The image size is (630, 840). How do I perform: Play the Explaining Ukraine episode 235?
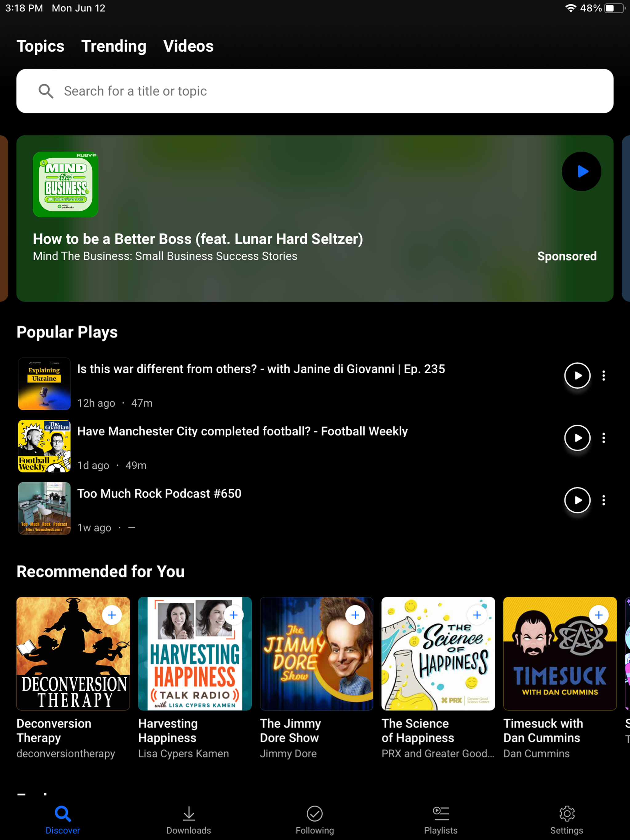pyautogui.click(x=577, y=375)
